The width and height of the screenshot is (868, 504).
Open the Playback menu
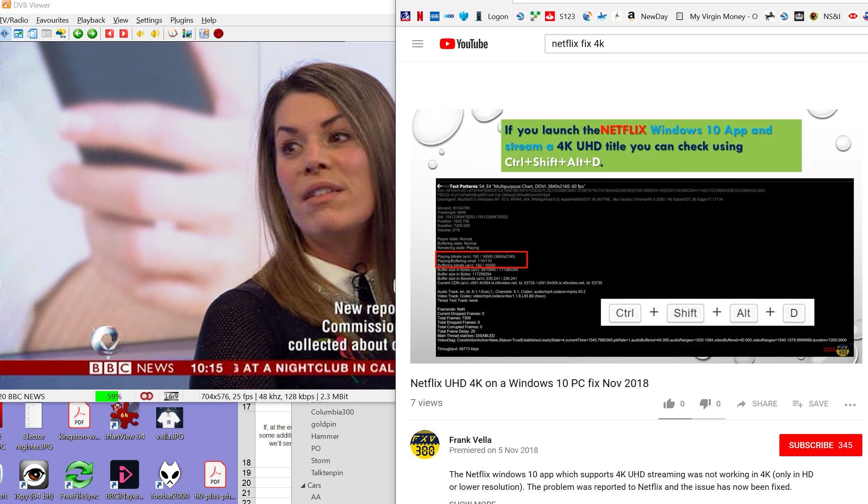(x=91, y=20)
